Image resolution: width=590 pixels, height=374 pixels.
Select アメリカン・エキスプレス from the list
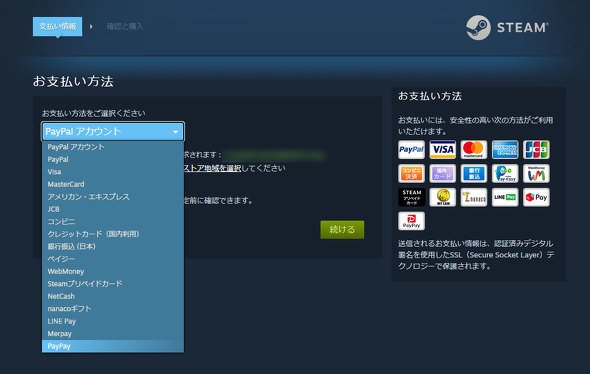(x=113, y=196)
